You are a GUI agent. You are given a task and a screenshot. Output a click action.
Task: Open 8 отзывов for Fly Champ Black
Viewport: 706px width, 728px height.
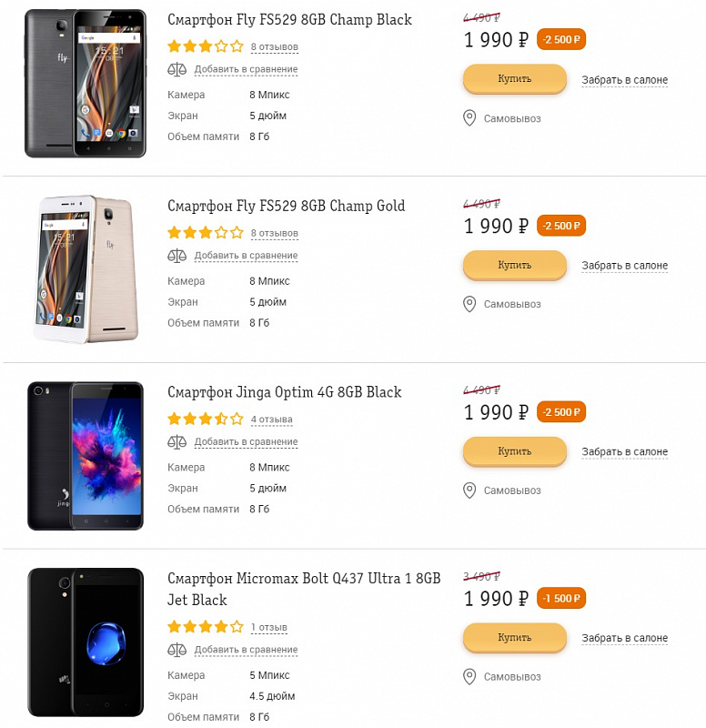click(274, 46)
